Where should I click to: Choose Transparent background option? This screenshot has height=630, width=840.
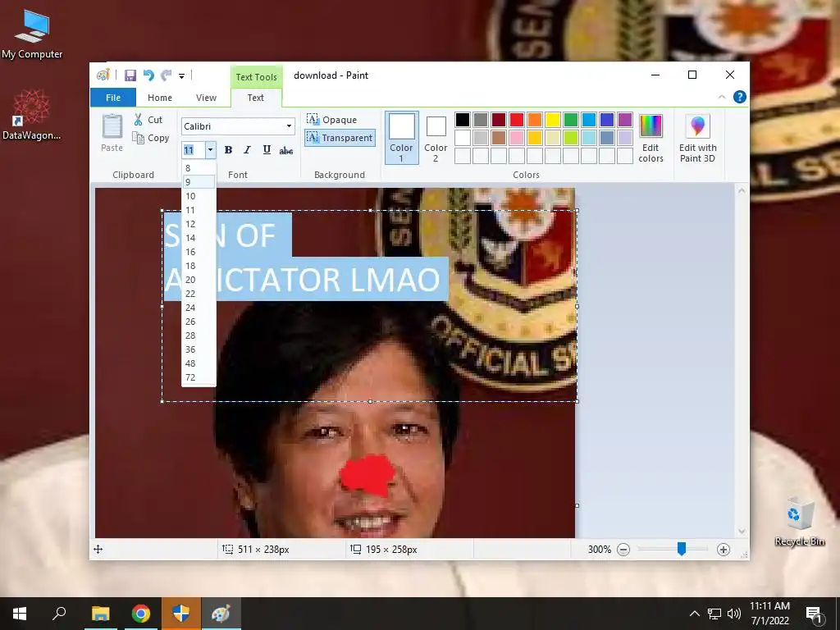(x=340, y=138)
